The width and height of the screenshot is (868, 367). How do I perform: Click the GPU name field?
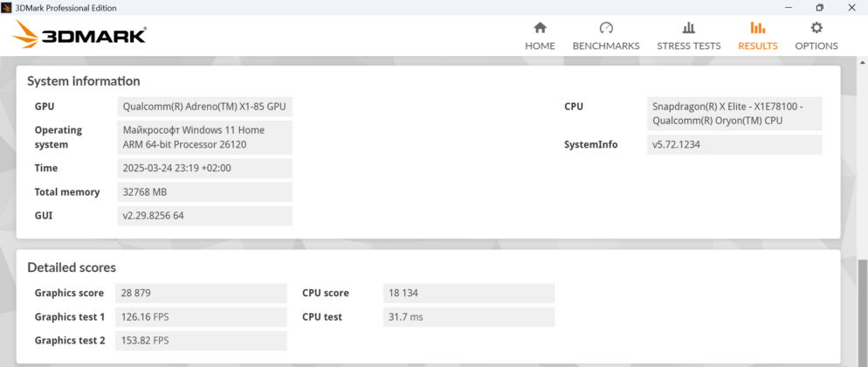click(205, 107)
